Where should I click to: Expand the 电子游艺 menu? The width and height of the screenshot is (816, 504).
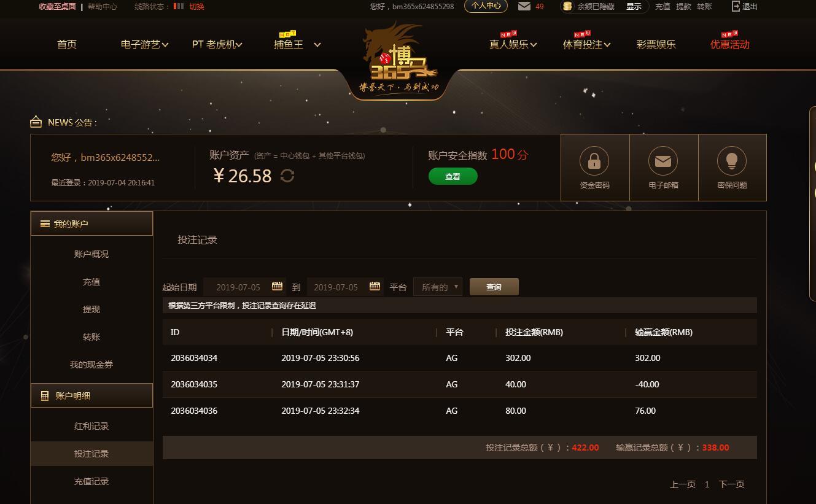coord(145,44)
